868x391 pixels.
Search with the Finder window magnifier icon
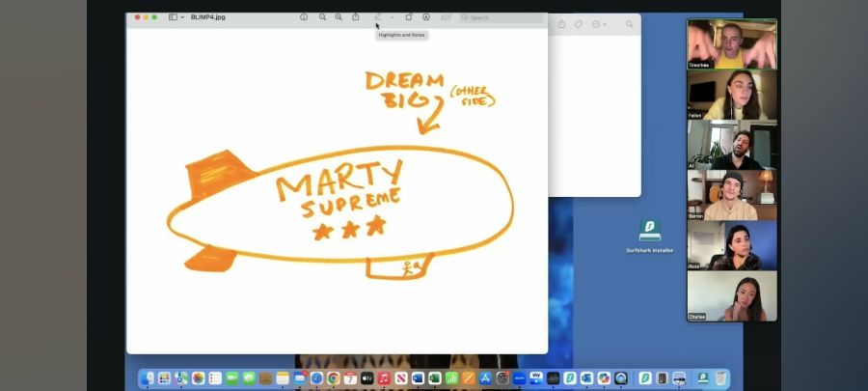pos(630,24)
